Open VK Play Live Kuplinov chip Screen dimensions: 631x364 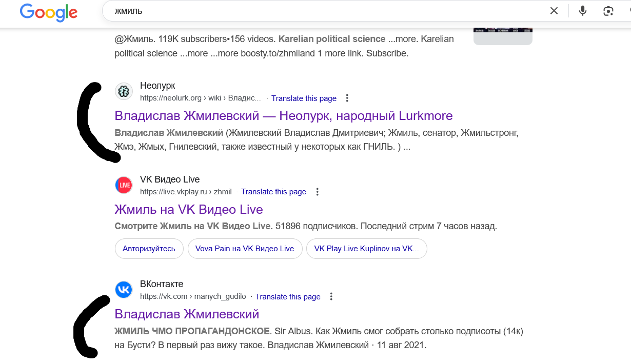point(366,249)
